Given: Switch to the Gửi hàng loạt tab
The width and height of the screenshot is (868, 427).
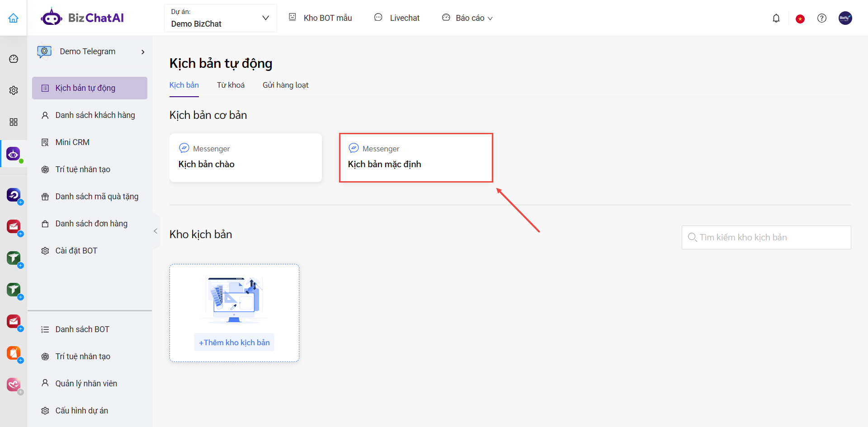Looking at the screenshot, I should [286, 85].
